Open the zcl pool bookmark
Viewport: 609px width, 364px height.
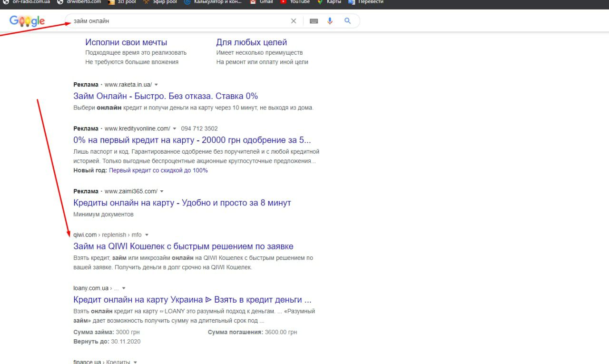click(122, 2)
